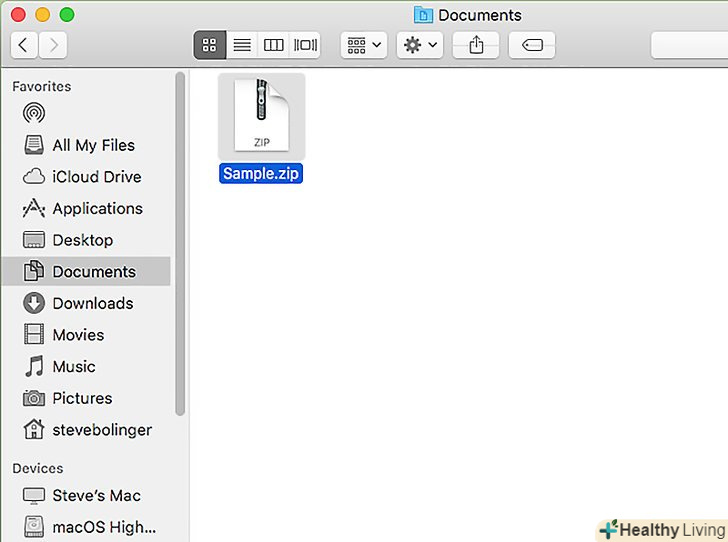Image resolution: width=728 pixels, height=542 pixels.
Task: Click the Forward navigation arrow
Action: click(x=53, y=45)
